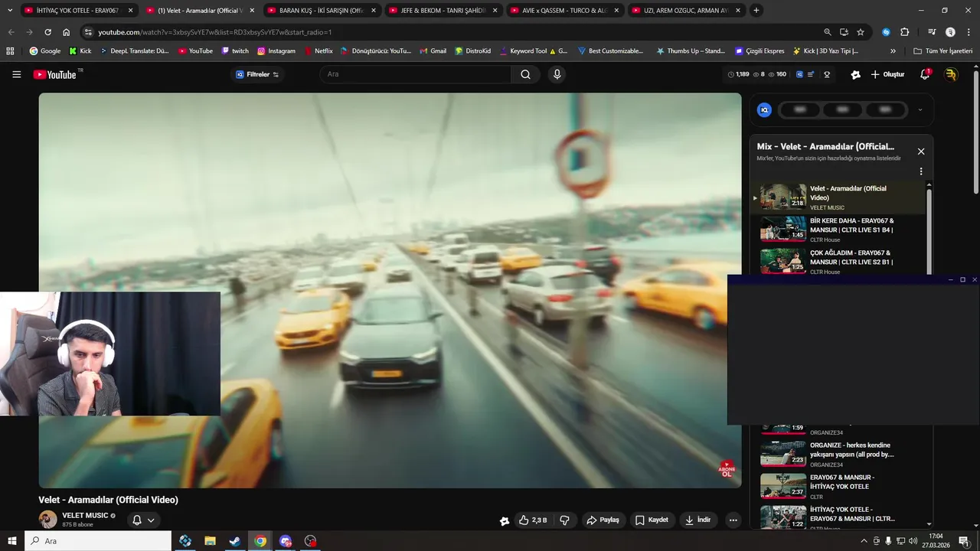Open Chrome media controls icon
Image resolution: width=980 pixels, height=551 pixels.
(932, 32)
